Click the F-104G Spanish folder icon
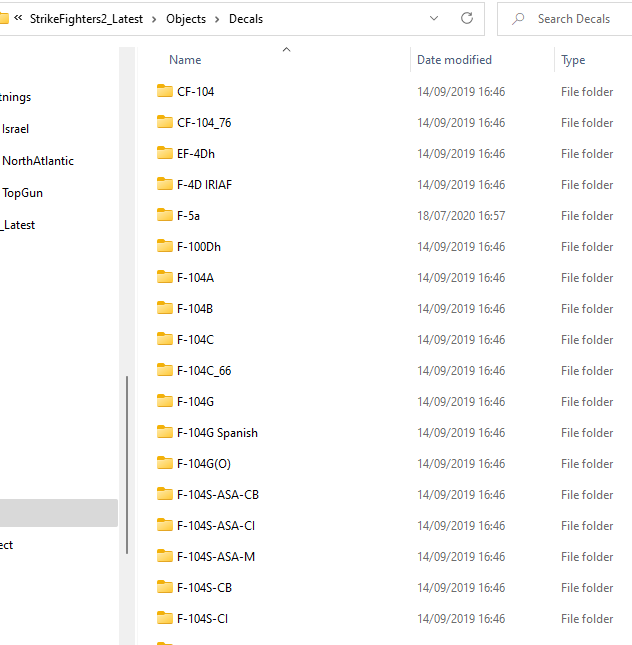 point(165,432)
